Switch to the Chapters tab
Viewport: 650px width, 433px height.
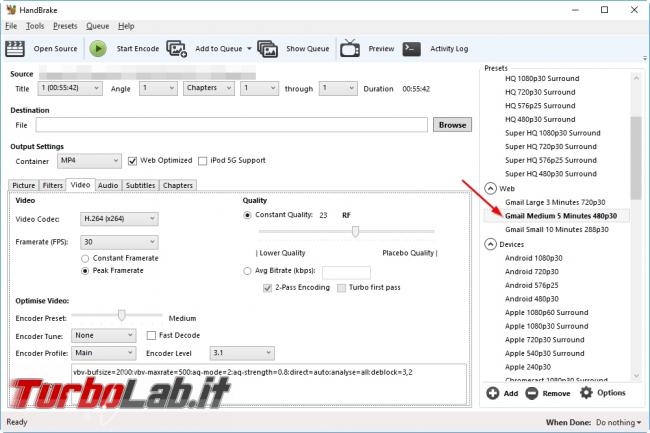click(177, 185)
